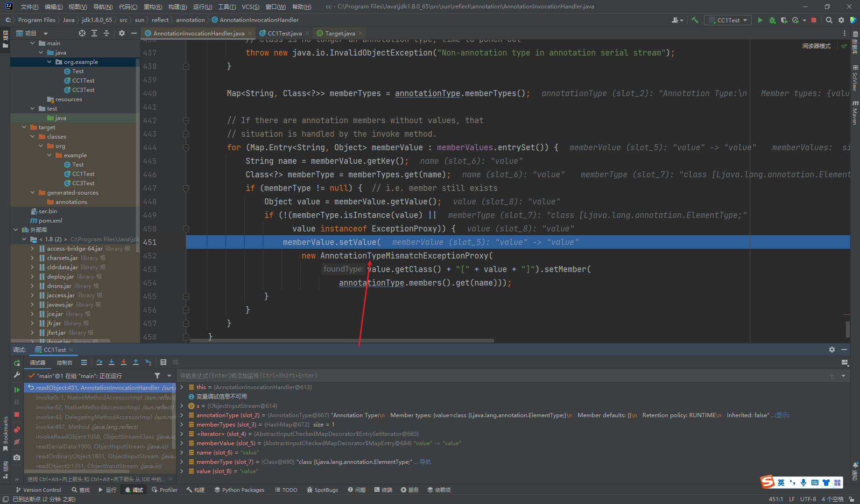
Task: Open project view mode dropdown arrow
Action: (46, 34)
